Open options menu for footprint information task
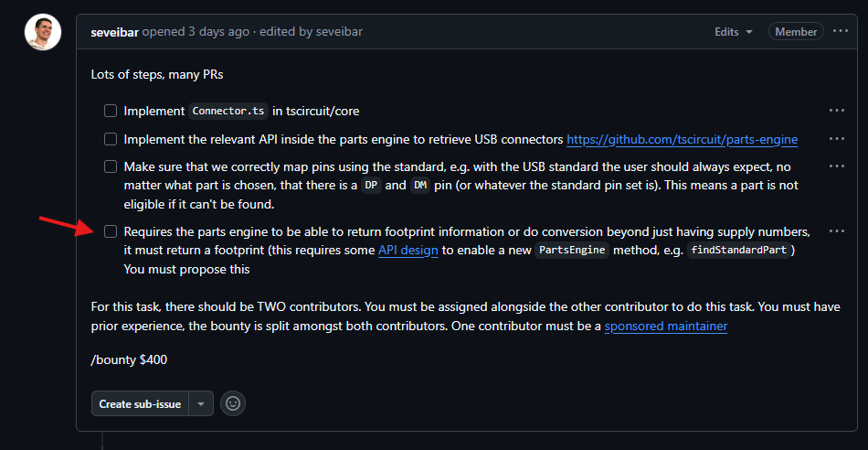The image size is (868, 450). 836,231
